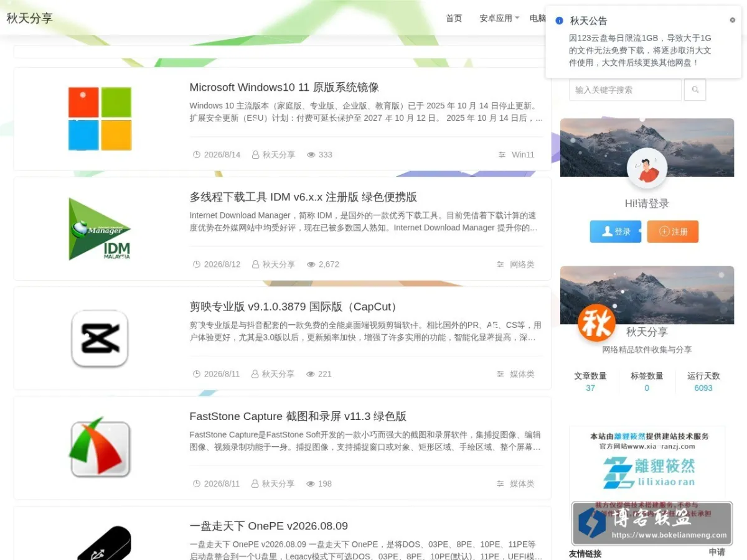747x560 pixels.
Task: Click the 文章数量 value 37
Action: [x=590, y=388]
